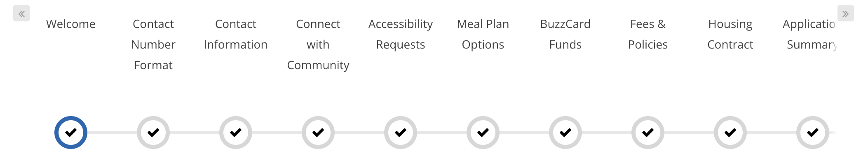
Task: Open the Accessibility Requests label
Action: click(x=401, y=34)
